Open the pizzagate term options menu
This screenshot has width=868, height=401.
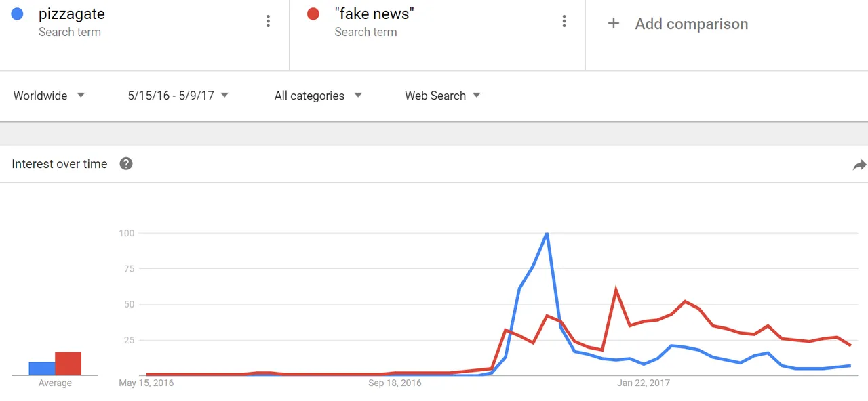pos(269,22)
